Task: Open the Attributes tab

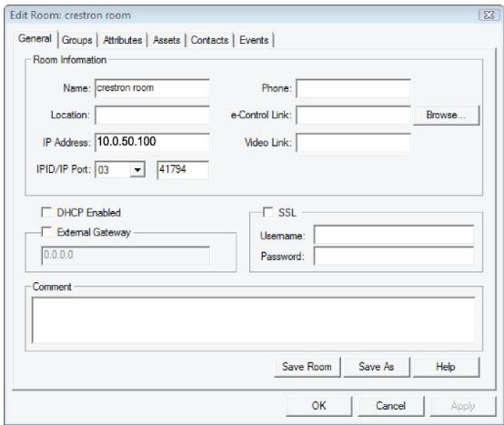Action: pos(123,40)
